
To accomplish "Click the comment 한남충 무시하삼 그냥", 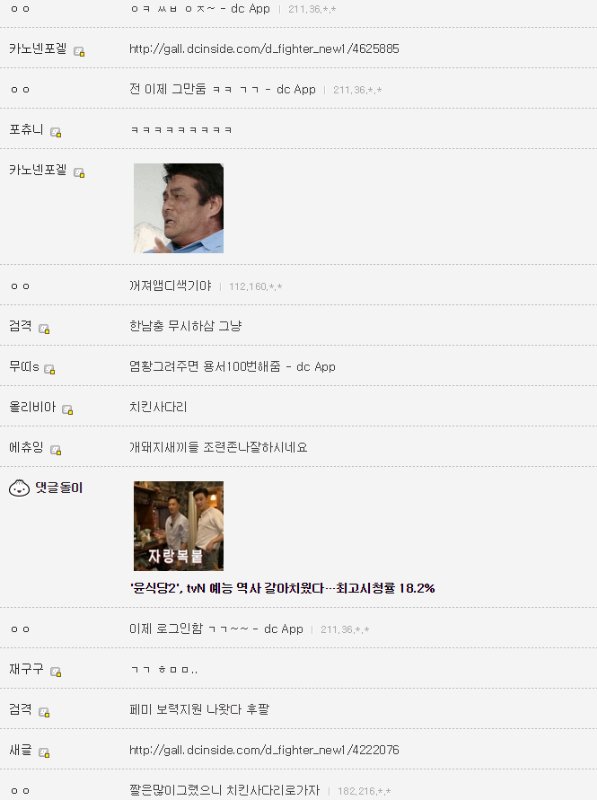I will point(185,326).
